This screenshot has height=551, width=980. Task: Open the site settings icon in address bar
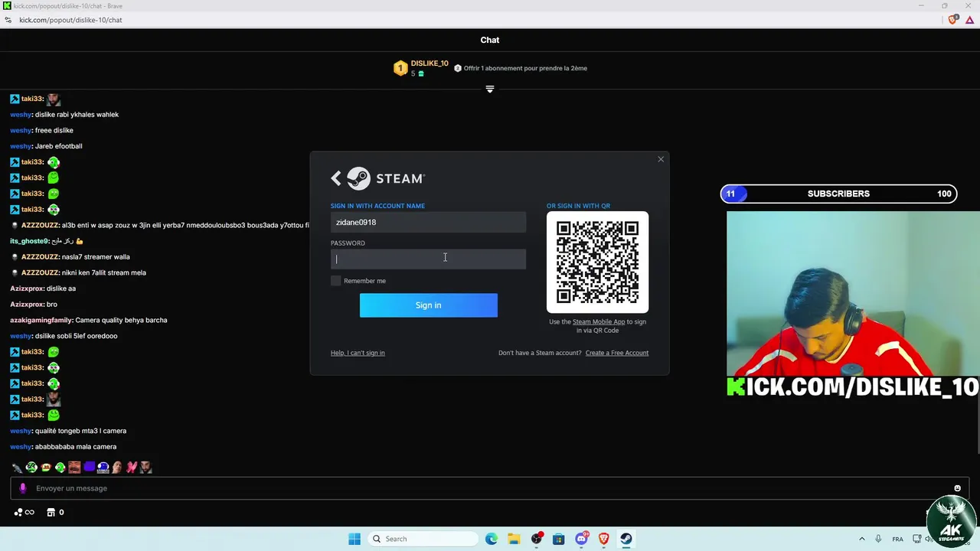[x=8, y=20]
